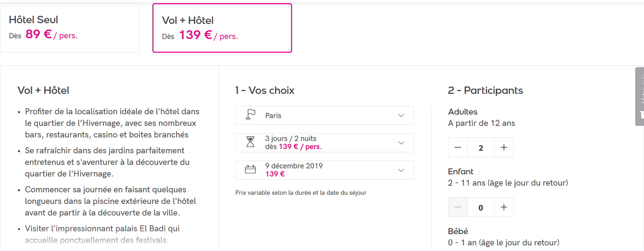Select the Hôtel Seul tab
644x251 pixels.
pos(70,28)
